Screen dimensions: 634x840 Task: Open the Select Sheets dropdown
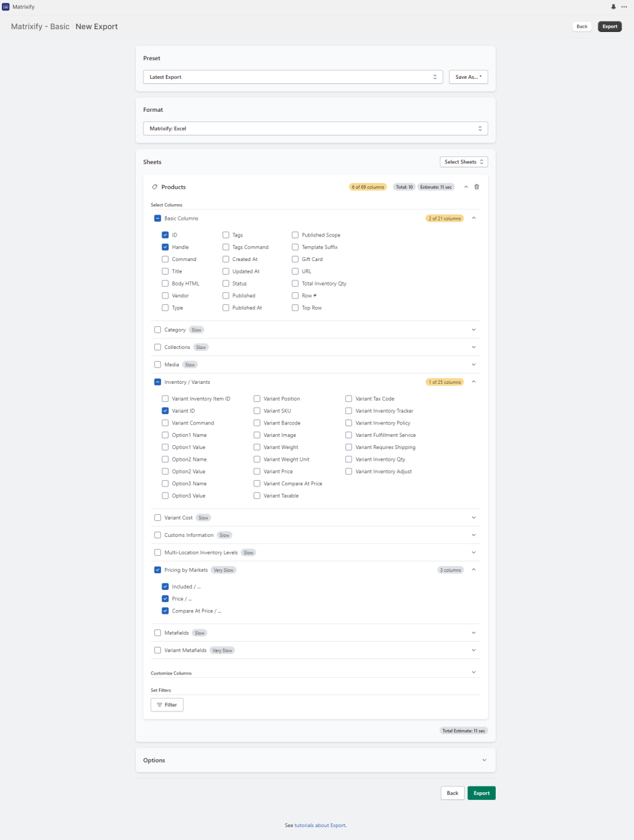[463, 162]
